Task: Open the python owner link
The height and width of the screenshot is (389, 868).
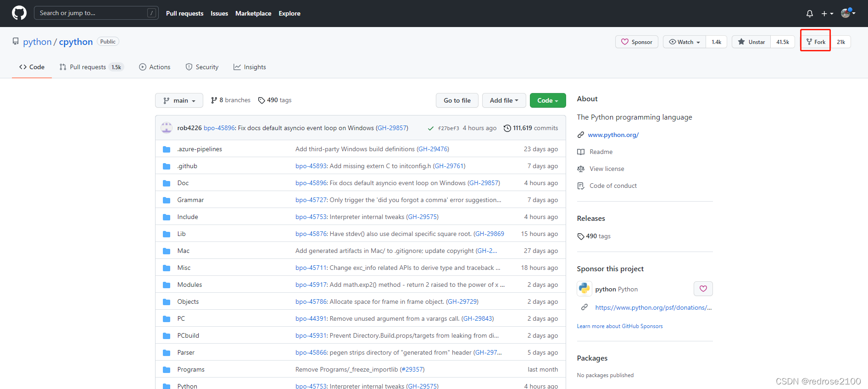Action: (37, 42)
